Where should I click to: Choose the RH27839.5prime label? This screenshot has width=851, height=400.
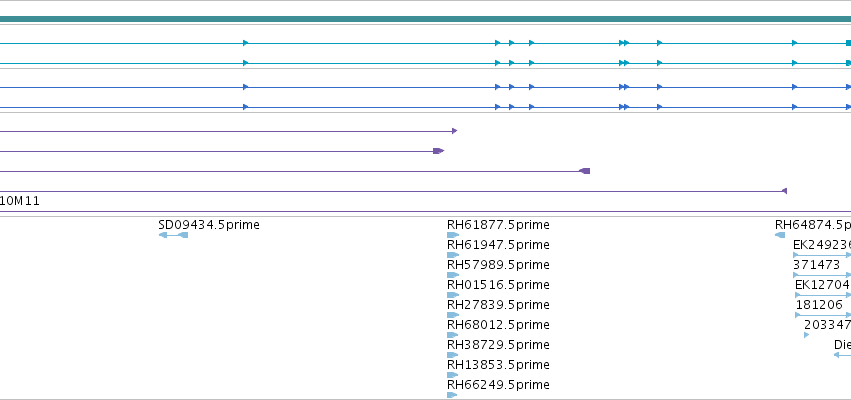[x=498, y=305]
